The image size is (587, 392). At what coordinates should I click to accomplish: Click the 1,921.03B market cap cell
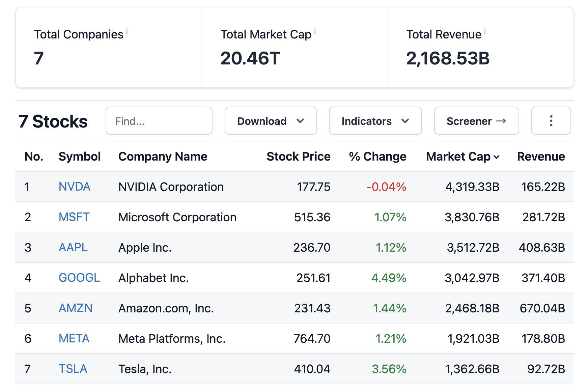(x=473, y=338)
